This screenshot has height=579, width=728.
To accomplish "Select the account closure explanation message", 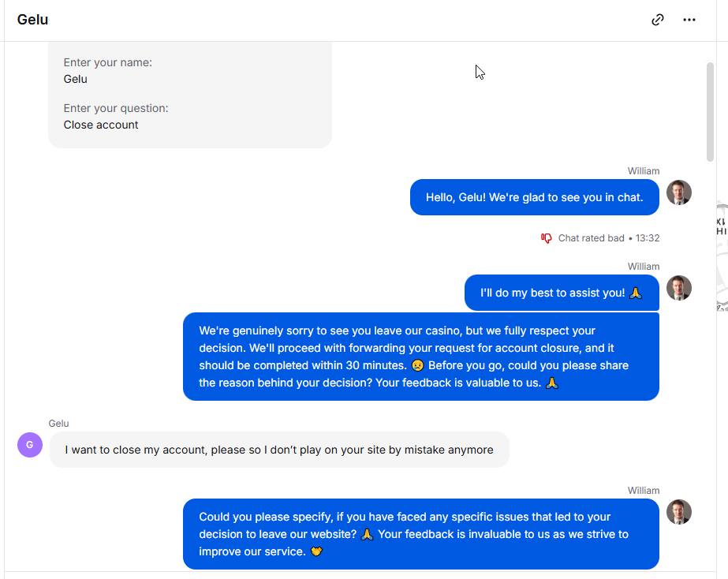I will point(421,357).
